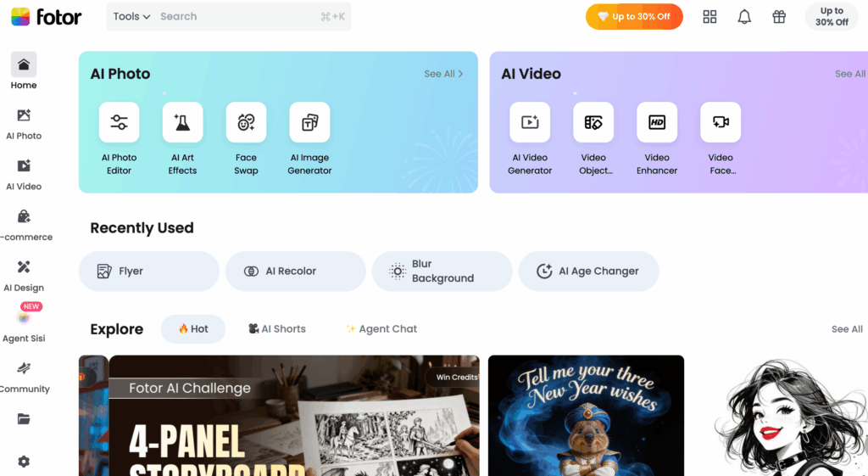
Task: Focus the Search input field
Action: (238, 17)
